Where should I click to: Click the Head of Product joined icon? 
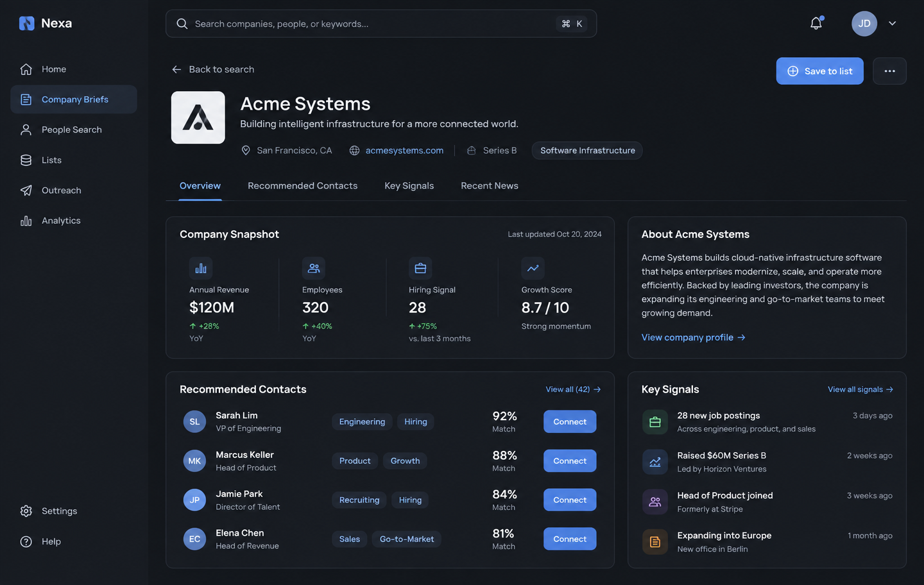655,502
